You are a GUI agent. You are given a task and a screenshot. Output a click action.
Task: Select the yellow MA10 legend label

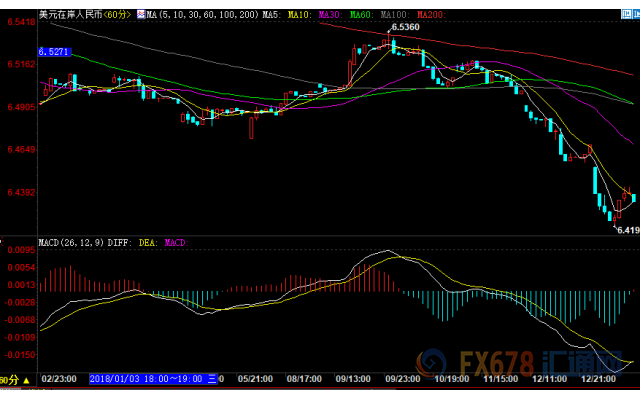click(x=300, y=15)
